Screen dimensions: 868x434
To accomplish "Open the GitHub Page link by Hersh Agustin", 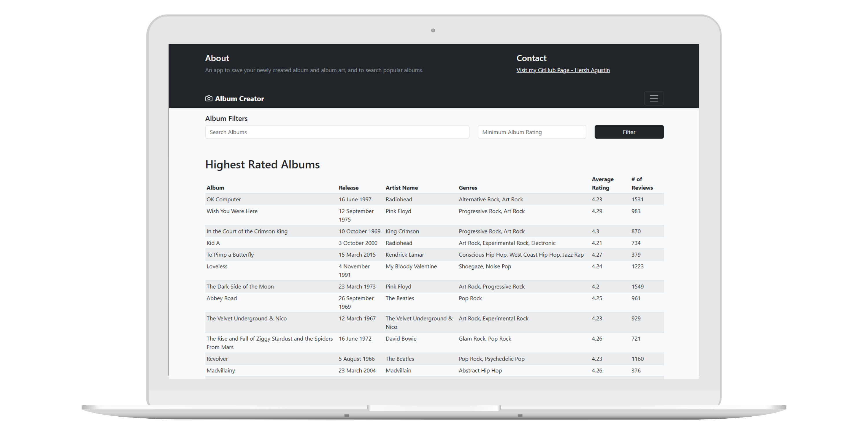I will coord(563,70).
